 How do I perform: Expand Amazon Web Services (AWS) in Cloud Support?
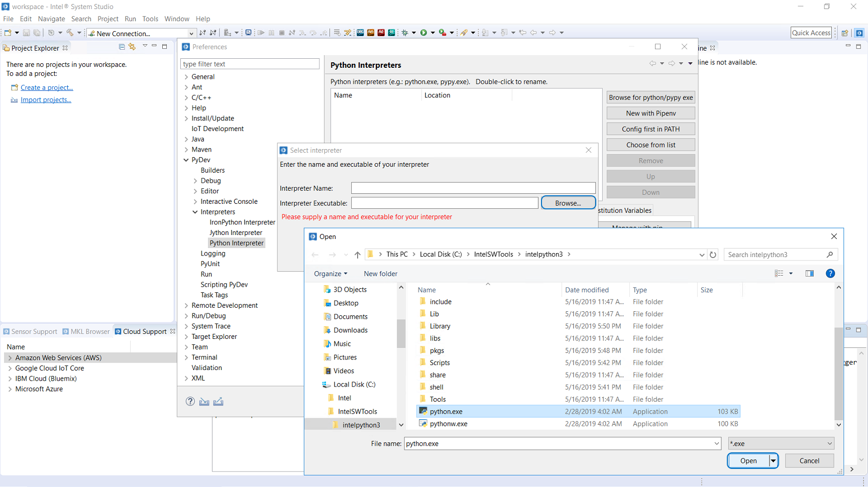(10, 358)
